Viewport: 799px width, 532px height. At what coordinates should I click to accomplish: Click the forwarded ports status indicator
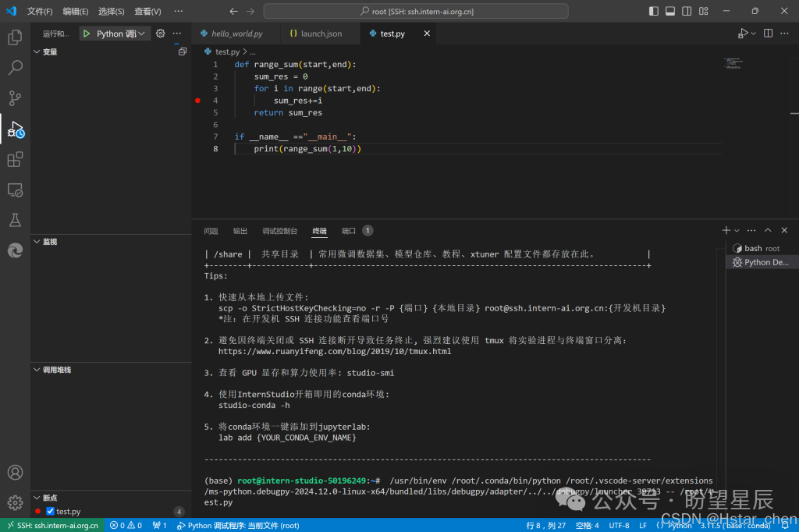[159, 526]
